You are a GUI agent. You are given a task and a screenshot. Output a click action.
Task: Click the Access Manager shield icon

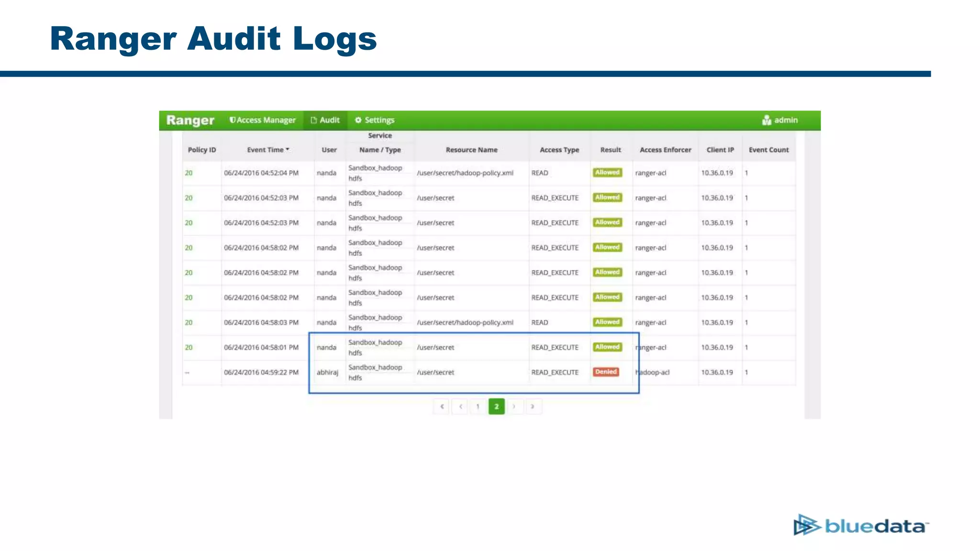(x=232, y=120)
